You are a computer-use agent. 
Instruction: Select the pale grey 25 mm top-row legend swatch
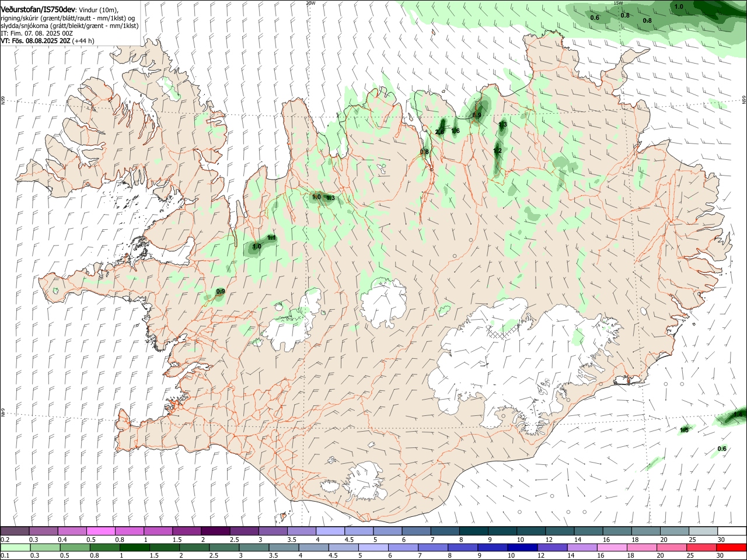tap(703, 531)
